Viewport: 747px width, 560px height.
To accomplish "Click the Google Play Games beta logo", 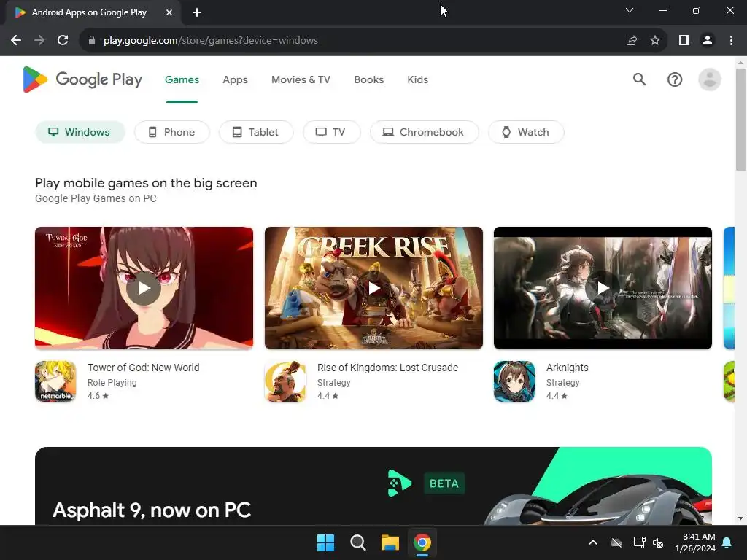I will pos(399,483).
